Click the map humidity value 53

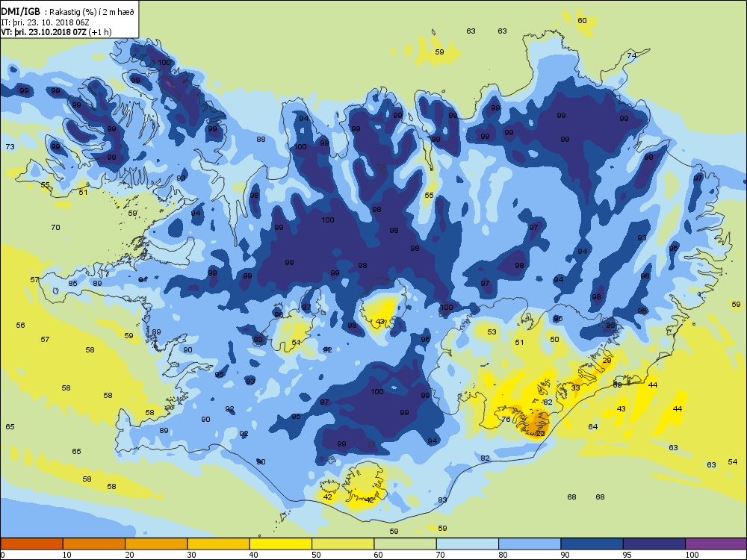(492, 332)
